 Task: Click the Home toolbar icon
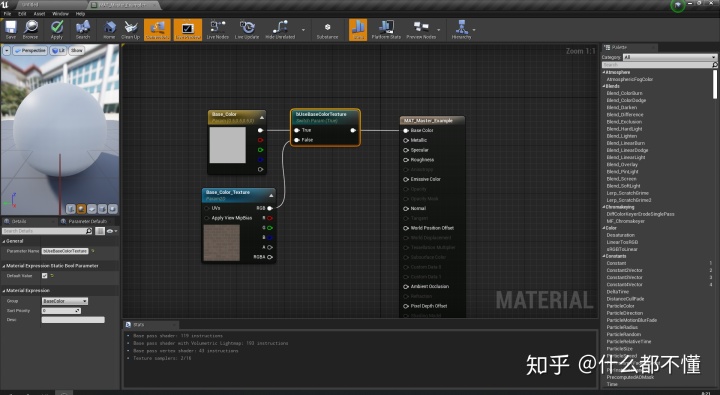(x=109, y=29)
